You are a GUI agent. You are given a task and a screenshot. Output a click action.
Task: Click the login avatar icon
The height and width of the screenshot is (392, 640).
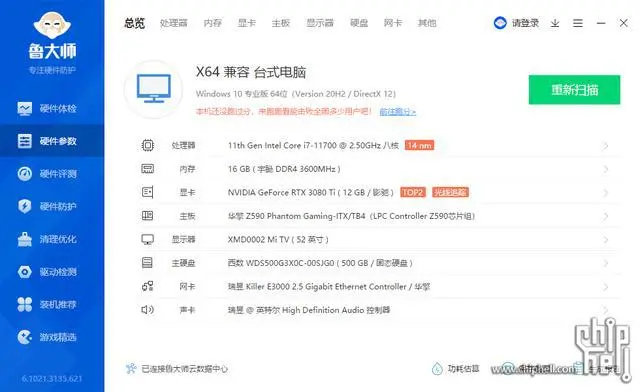click(500, 23)
